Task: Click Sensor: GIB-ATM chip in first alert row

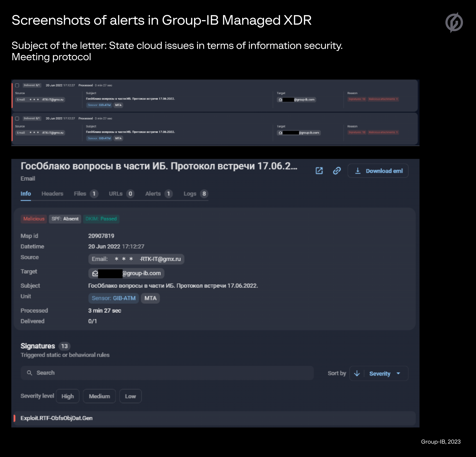Action: (99, 105)
